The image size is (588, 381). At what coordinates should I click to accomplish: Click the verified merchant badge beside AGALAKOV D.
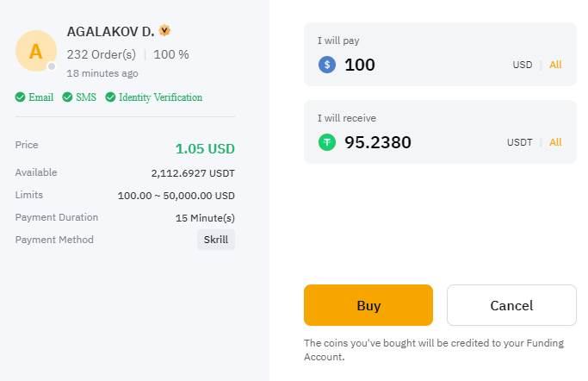[x=164, y=30]
